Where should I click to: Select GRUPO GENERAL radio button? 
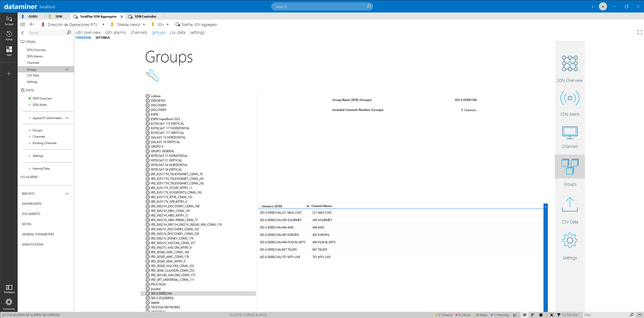(148, 151)
